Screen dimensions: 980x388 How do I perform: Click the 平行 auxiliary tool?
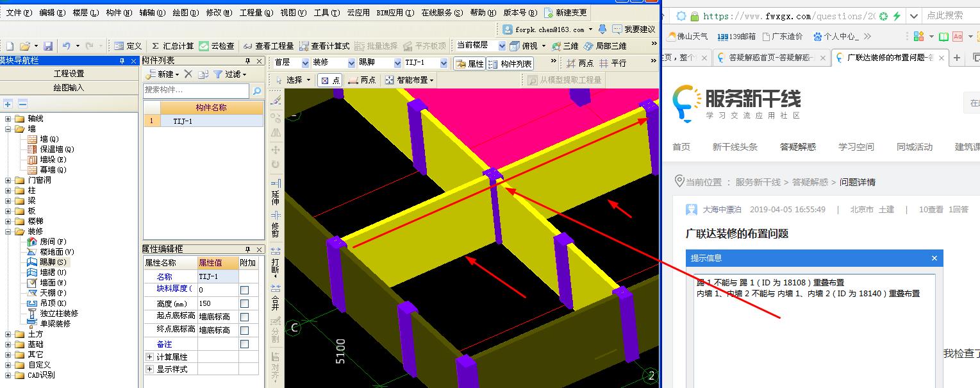tap(612, 63)
